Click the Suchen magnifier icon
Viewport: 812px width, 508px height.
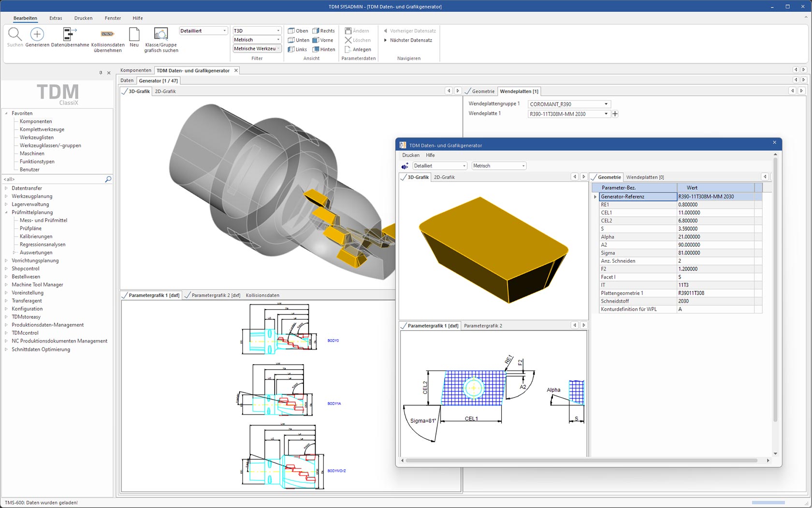[x=15, y=34]
